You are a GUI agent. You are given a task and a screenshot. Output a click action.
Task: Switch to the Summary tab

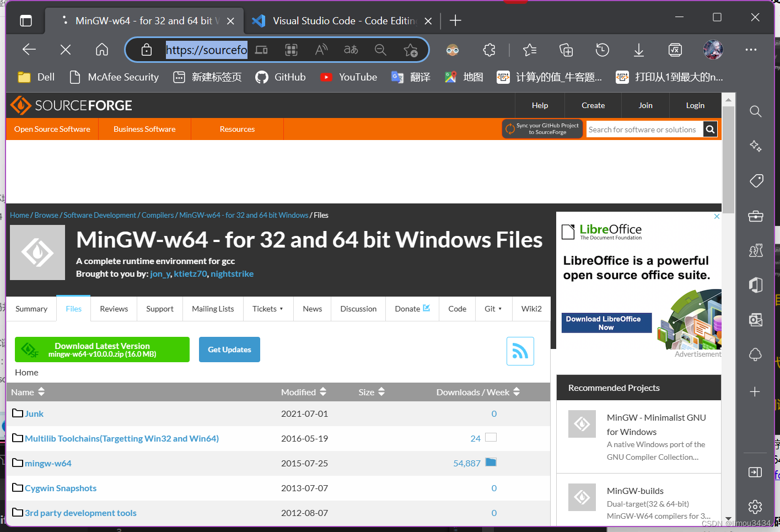click(31, 309)
